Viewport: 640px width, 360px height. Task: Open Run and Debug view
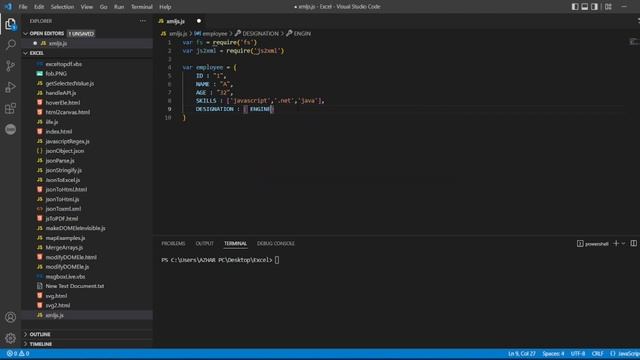pos(11,87)
